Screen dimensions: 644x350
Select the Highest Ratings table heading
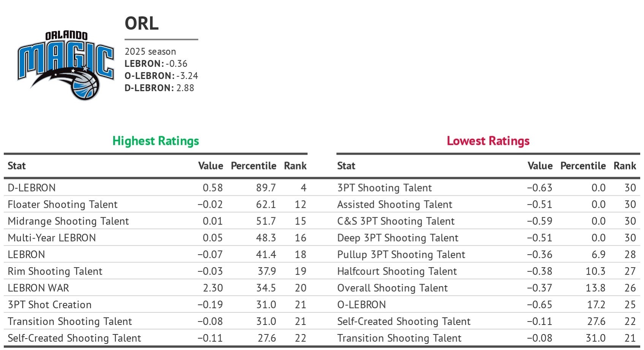pos(155,141)
